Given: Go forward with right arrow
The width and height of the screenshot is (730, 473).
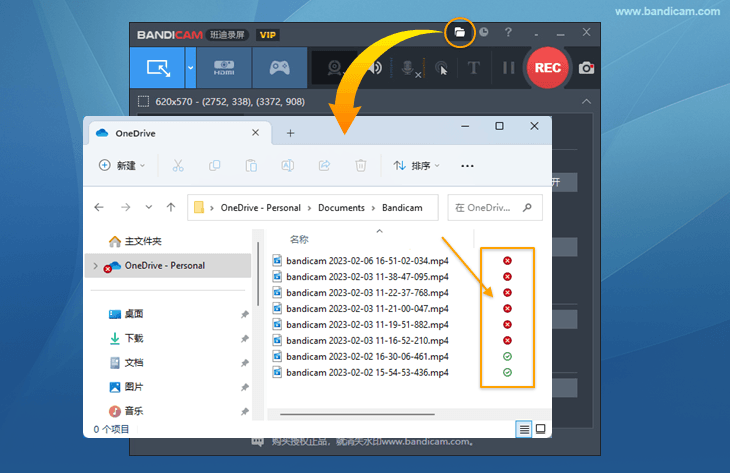Looking at the screenshot, I should pyautogui.click(x=125, y=207).
